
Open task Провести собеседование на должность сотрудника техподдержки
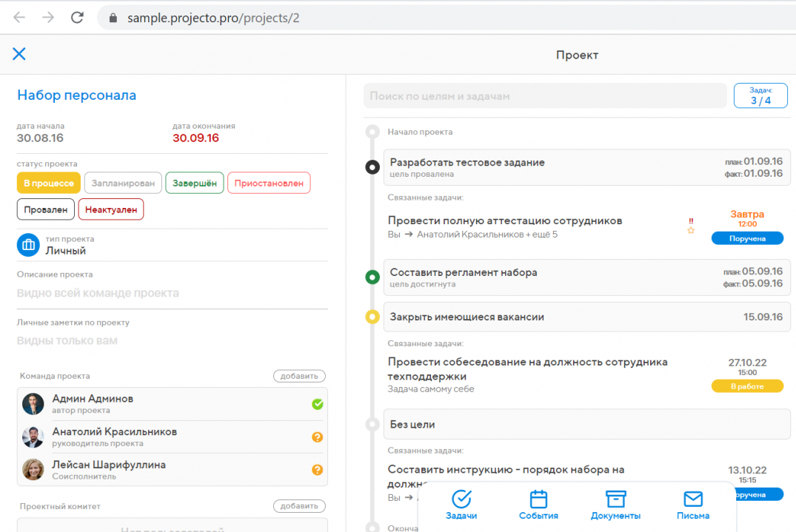527,368
